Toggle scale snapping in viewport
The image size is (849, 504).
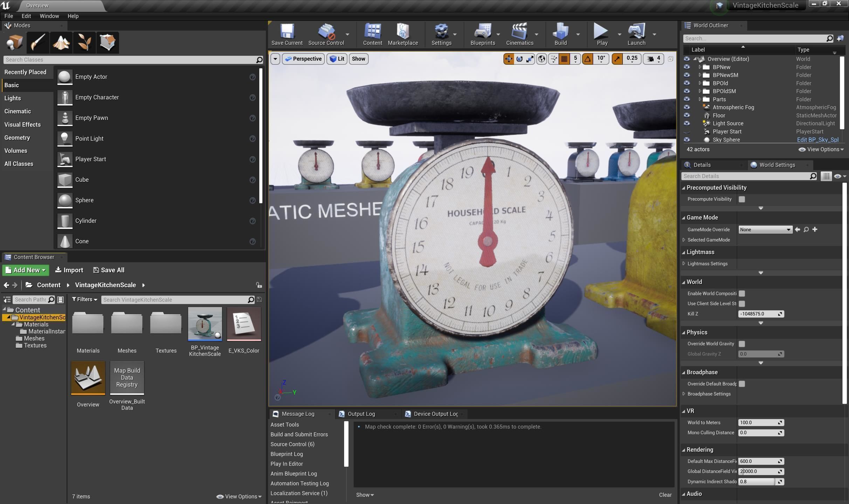(617, 59)
